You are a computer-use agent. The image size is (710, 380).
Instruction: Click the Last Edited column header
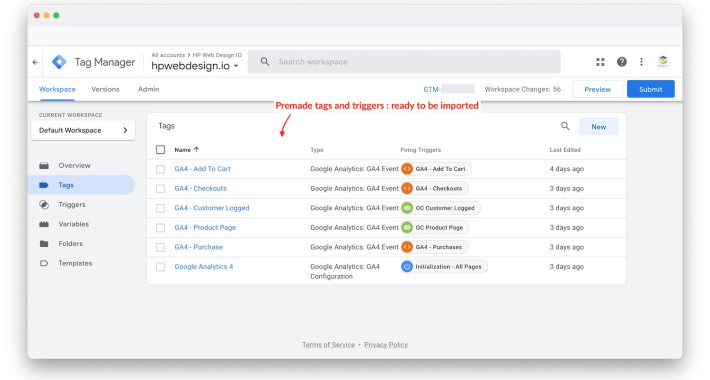coord(565,150)
